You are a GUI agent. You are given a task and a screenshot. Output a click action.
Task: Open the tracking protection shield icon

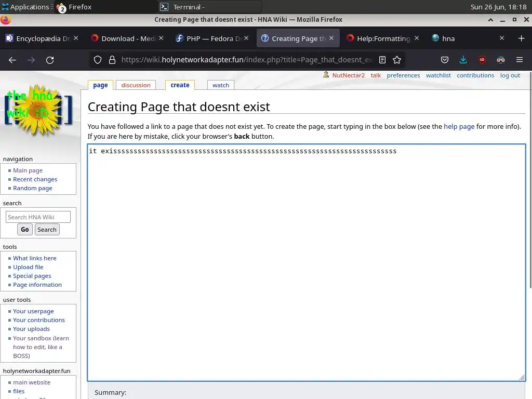click(98, 60)
